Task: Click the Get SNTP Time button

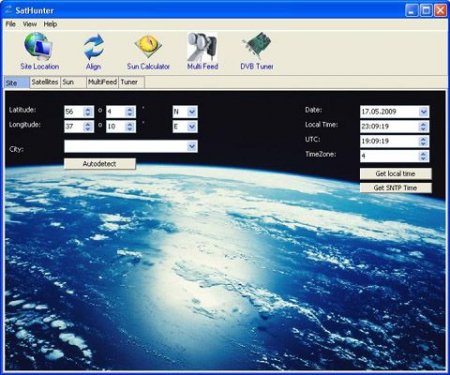Action: 395,188
